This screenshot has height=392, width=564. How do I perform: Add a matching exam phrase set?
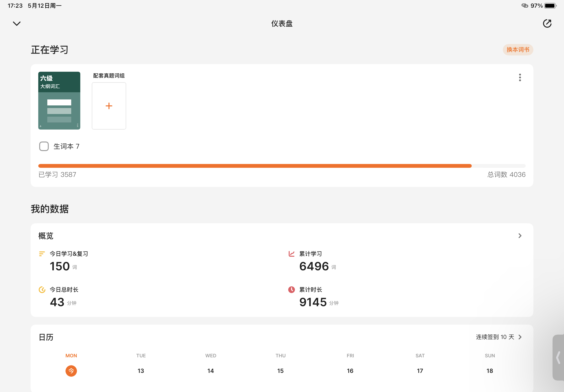click(x=109, y=106)
